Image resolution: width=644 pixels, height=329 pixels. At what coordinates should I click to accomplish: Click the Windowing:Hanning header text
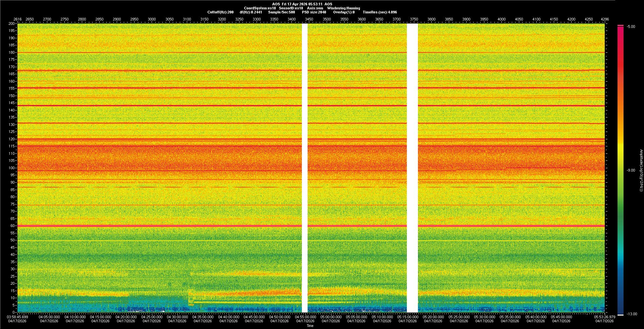coord(343,8)
